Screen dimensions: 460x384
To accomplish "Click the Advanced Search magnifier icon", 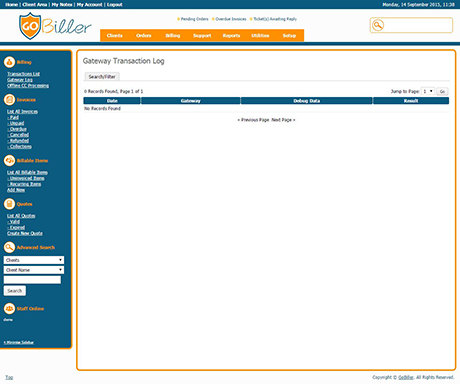I will click(9, 247).
